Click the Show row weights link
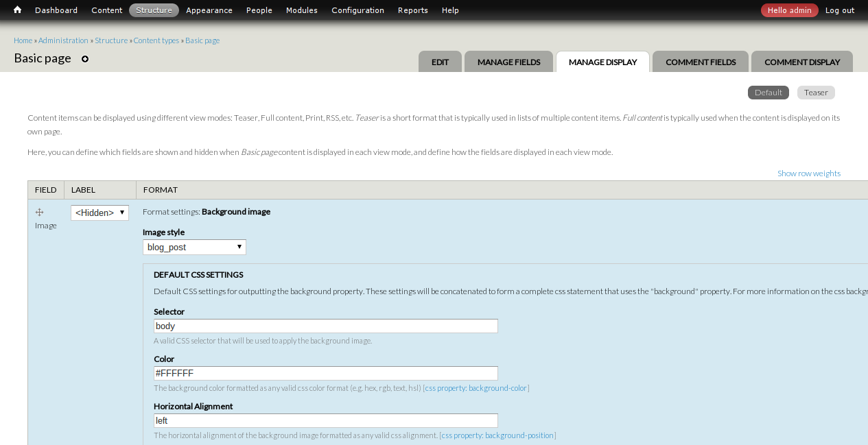The image size is (868, 445). point(808,173)
